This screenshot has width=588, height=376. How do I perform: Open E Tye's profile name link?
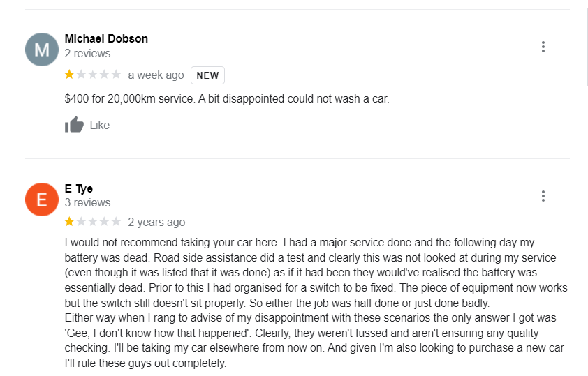[x=79, y=188]
